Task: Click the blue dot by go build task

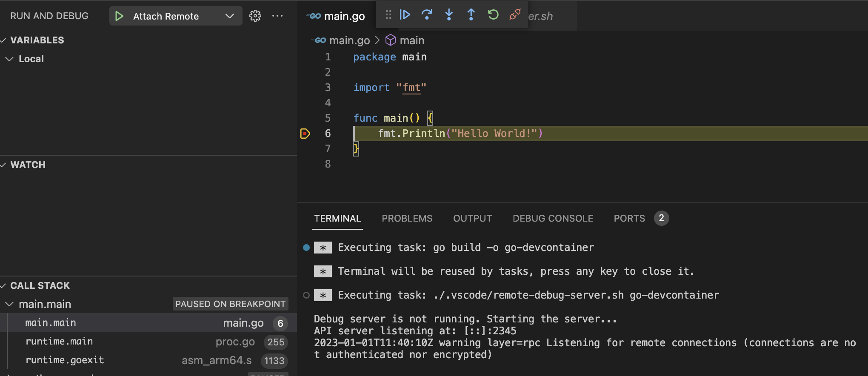Action: [306, 248]
